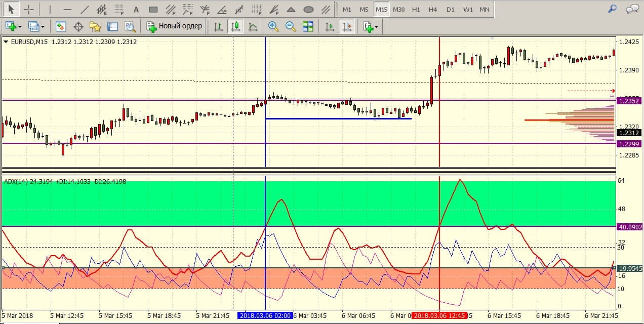This screenshot has height=324, width=644.
Task: Toggle chart auto scroll
Action: [x=330, y=26]
